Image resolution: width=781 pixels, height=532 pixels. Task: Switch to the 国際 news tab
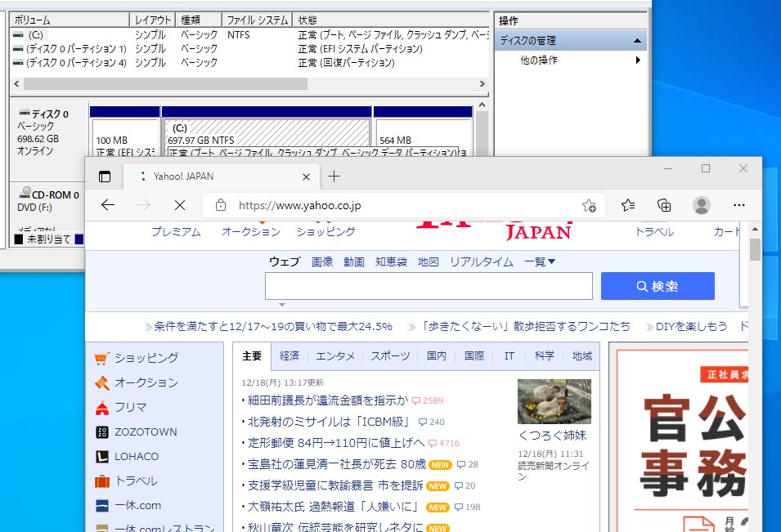(474, 356)
